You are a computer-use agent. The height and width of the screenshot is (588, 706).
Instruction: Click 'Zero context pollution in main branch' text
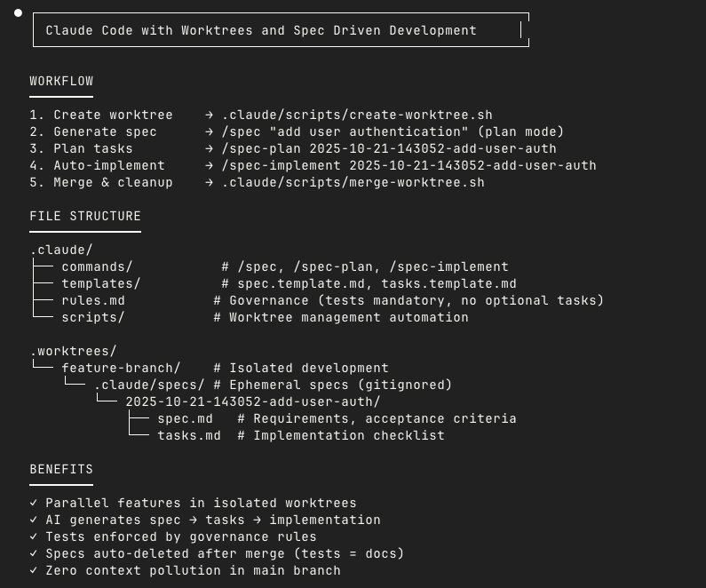click(x=194, y=571)
